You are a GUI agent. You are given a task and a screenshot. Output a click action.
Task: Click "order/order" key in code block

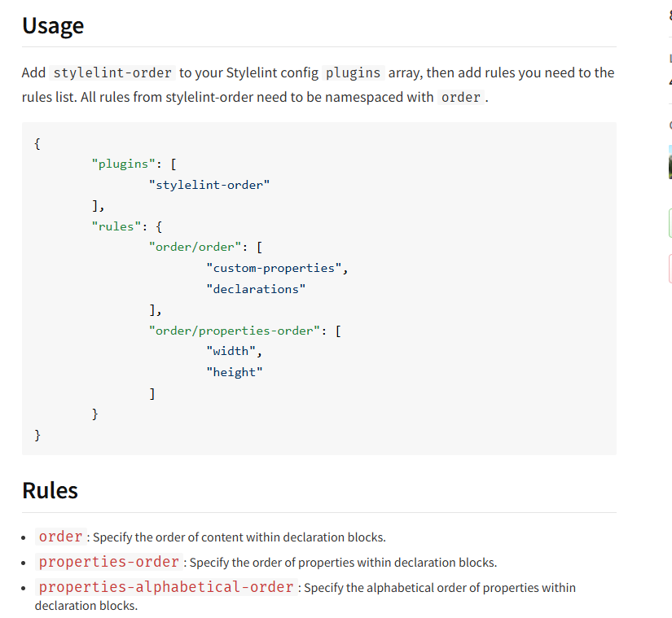[195, 247]
